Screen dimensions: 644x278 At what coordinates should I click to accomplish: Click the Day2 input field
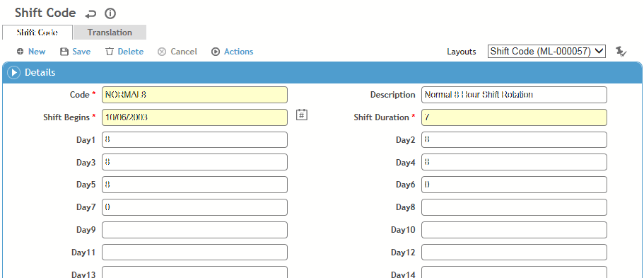tap(514, 140)
